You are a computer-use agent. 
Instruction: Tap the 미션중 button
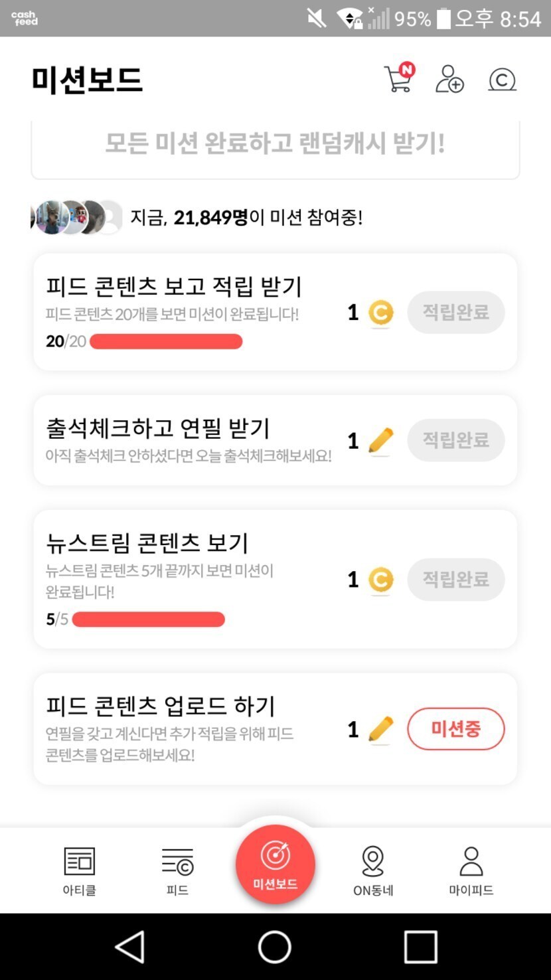[456, 729]
